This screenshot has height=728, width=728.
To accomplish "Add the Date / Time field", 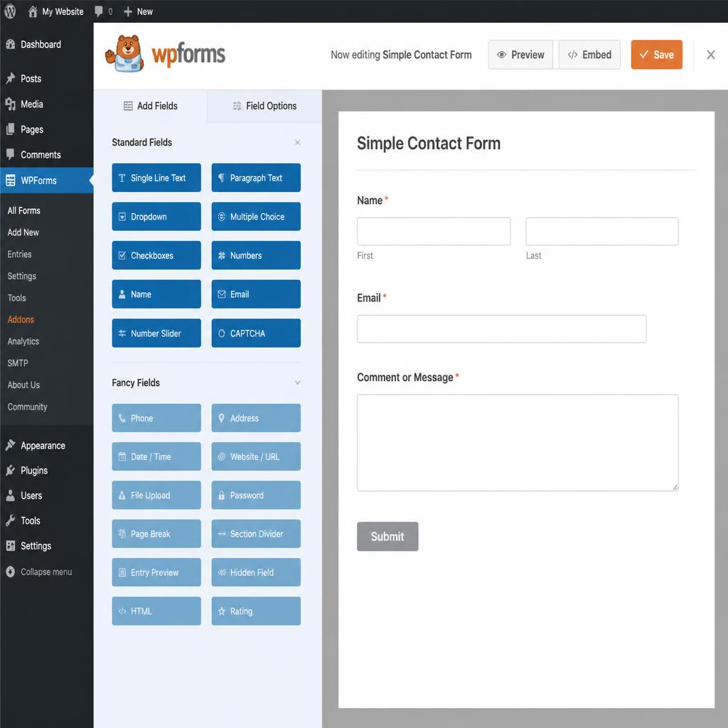I will [156, 456].
